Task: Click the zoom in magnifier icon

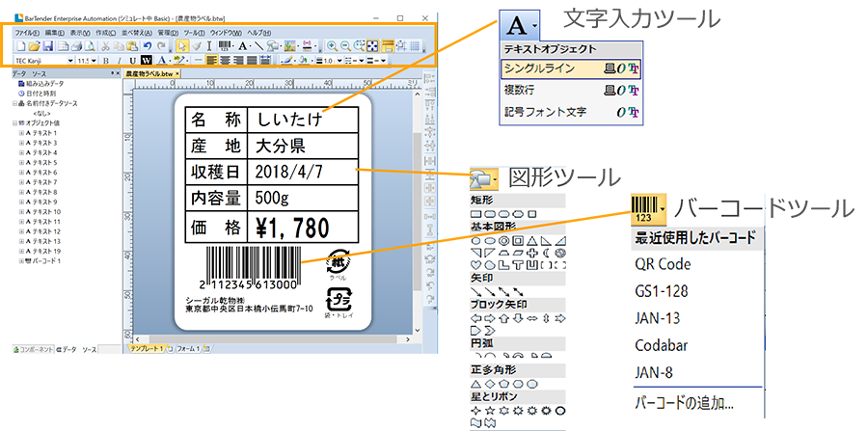Action: tap(332, 45)
